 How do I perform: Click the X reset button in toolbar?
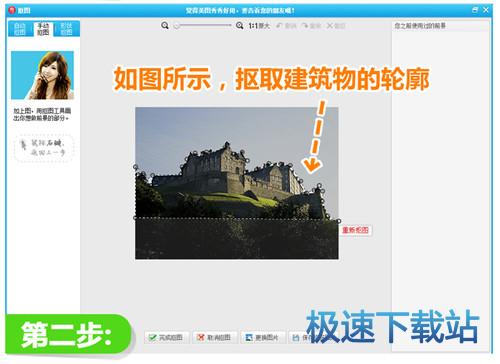[336, 26]
